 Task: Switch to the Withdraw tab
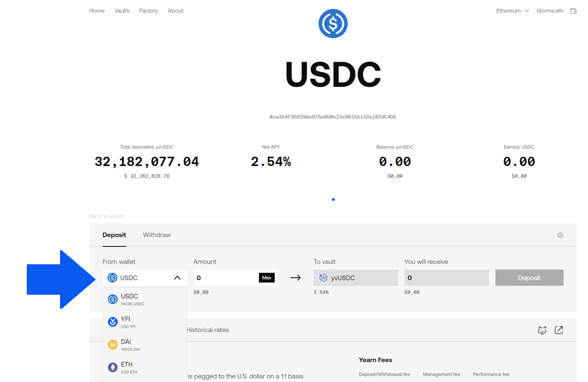coord(157,235)
